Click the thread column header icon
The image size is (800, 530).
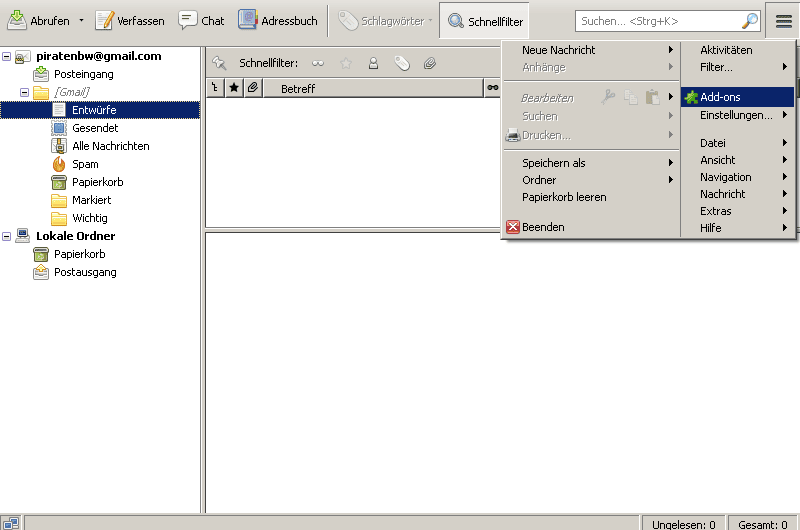point(215,88)
